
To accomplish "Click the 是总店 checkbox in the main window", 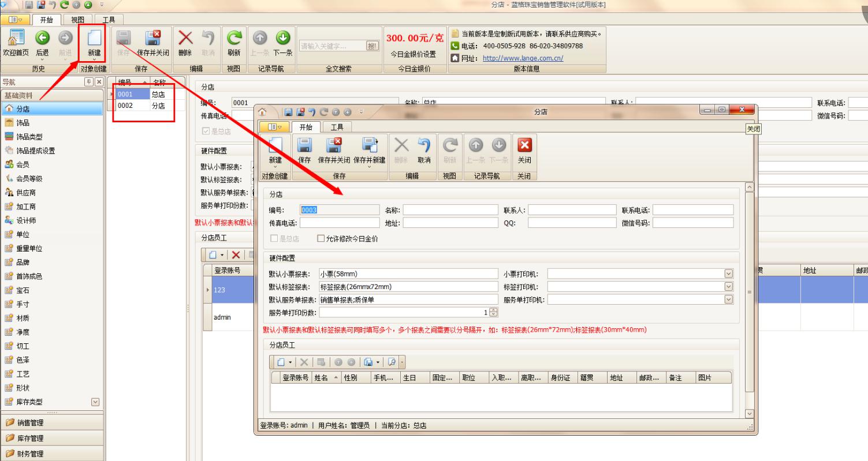I will 206,131.
